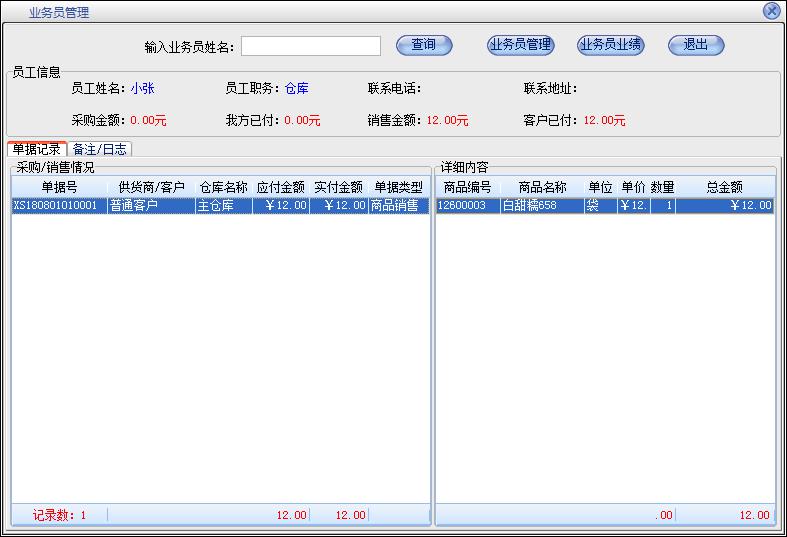Switch to the 备注/日志 tab
Image resolution: width=787 pixels, height=537 pixels.
point(101,149)
